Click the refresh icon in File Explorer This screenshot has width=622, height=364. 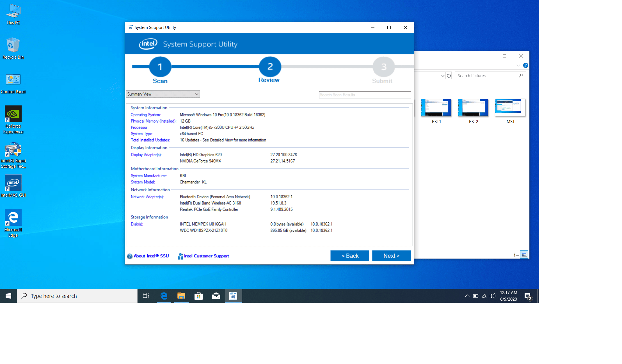[449, 75]
